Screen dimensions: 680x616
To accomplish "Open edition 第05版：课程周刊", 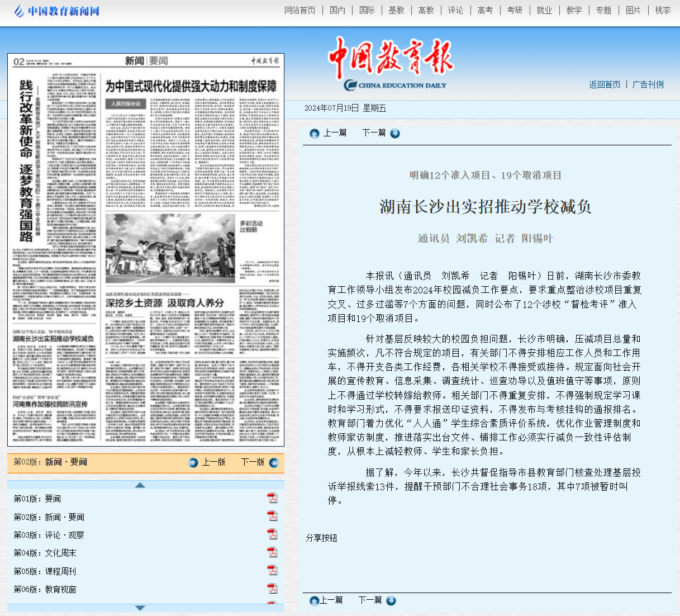I will click(45, 571).
